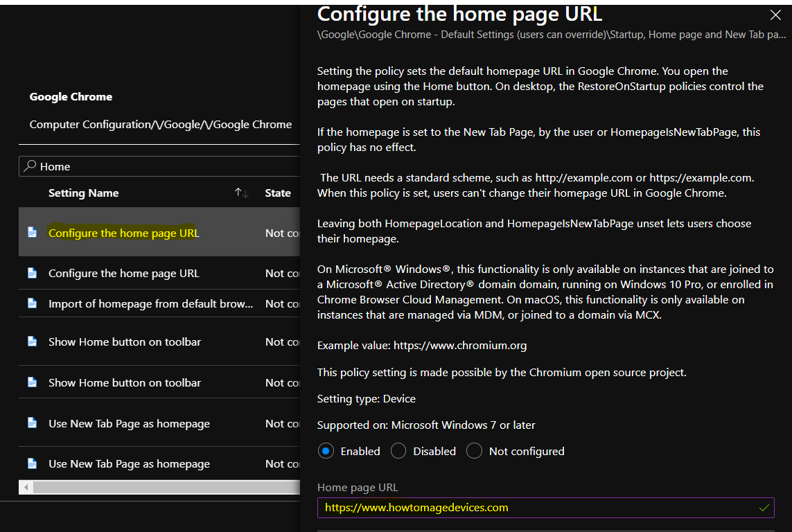Click the horizontal scrollbar track under the settings list
This screenshot has height=532, width=792.
point(166,487)
